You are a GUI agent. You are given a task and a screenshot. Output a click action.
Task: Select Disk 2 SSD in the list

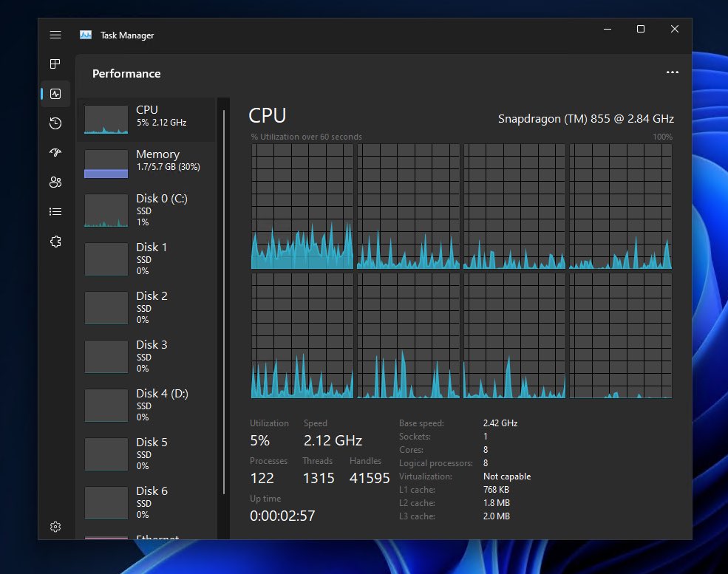point(147,307)
